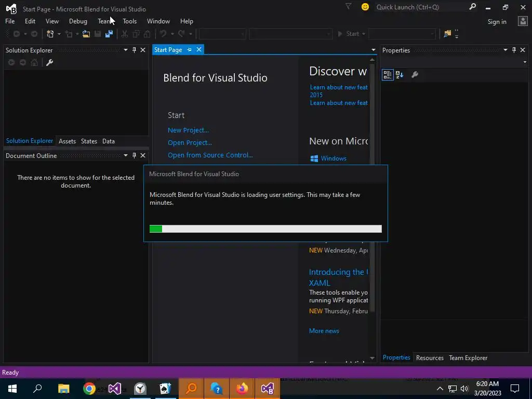Image resolution: width=532 pixels, height=399 pixels.
Task: Open the Edit menu
Action: 30,21
